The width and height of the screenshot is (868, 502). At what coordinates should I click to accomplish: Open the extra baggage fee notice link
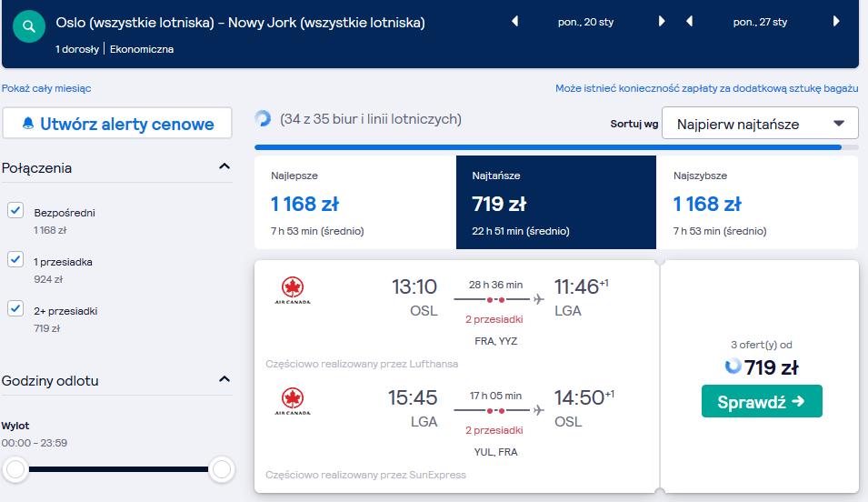point(707,88)
